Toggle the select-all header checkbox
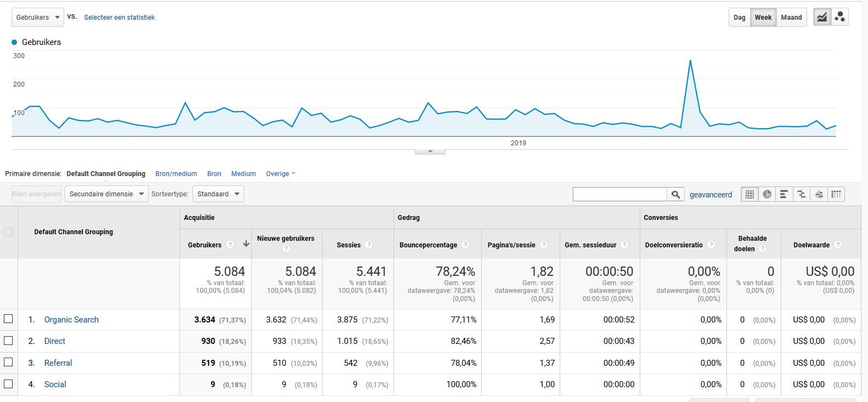 8,232
